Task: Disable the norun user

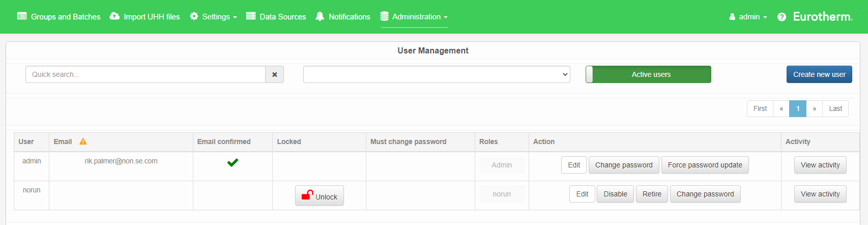Action: point(615,194)
